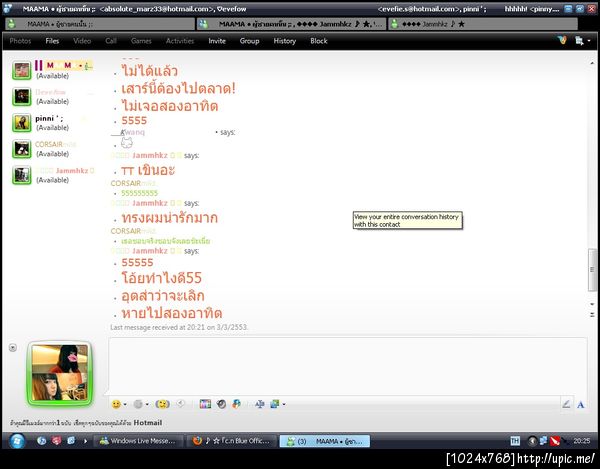Open the wink selector icon
This screenshot has height=469, width=600.
[138, 404]
